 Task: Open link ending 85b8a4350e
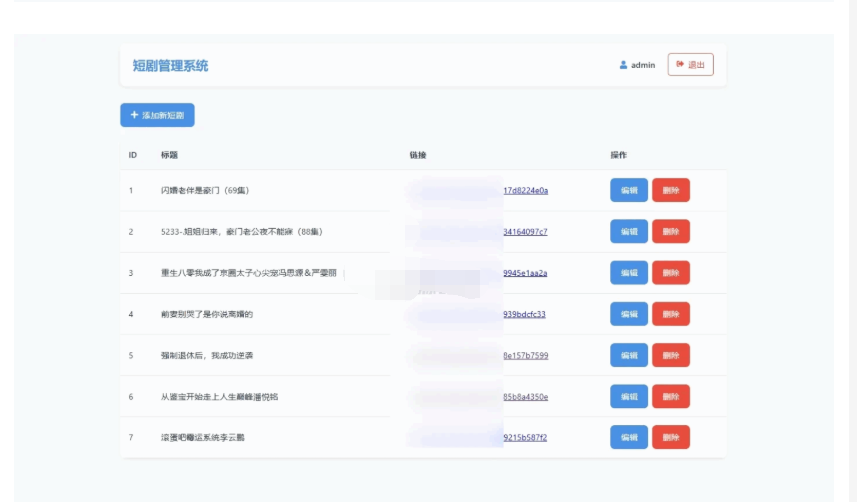click(x=526, y=396)
